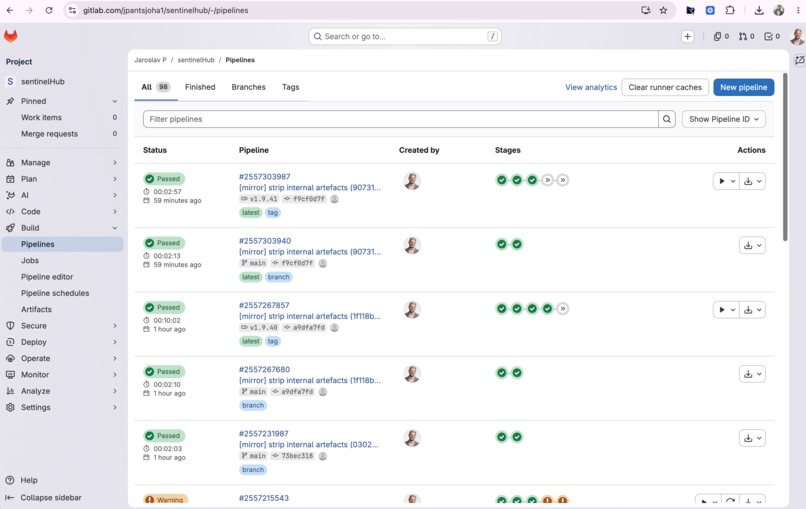Open browser downloads icon
Viewport: 806px width, 509px height.
(x=759, y=10)
